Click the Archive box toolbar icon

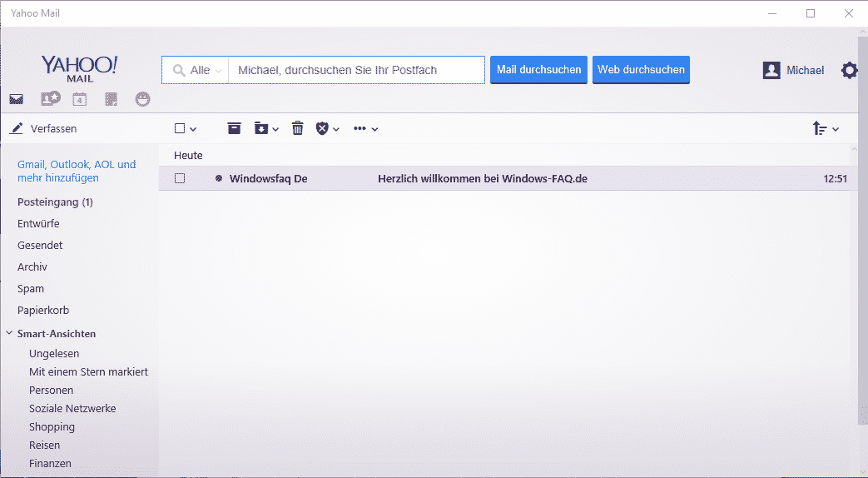pos(234,128)
